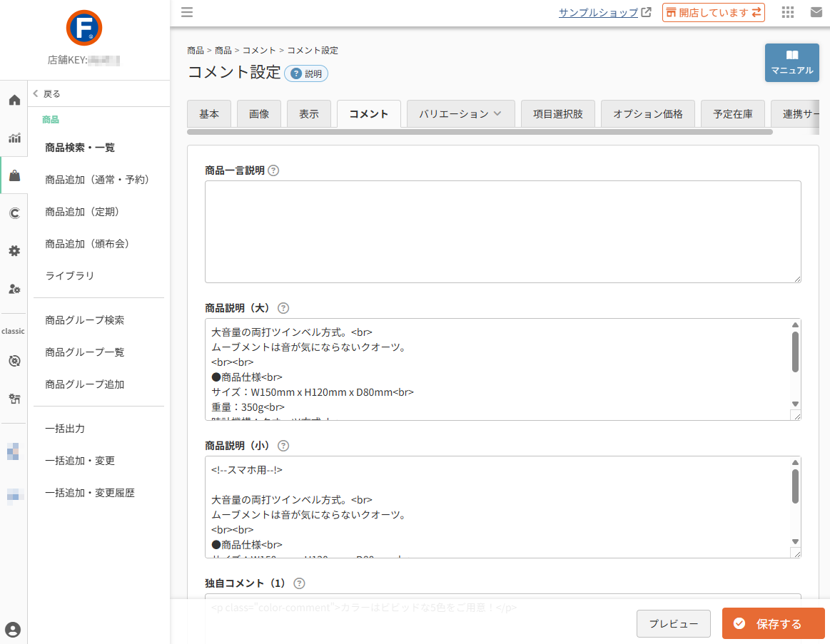Image resolution: width=830 pixels, height=644 pixels.
Task: Open 商品グループ追加
Action: tap(85, 384)
